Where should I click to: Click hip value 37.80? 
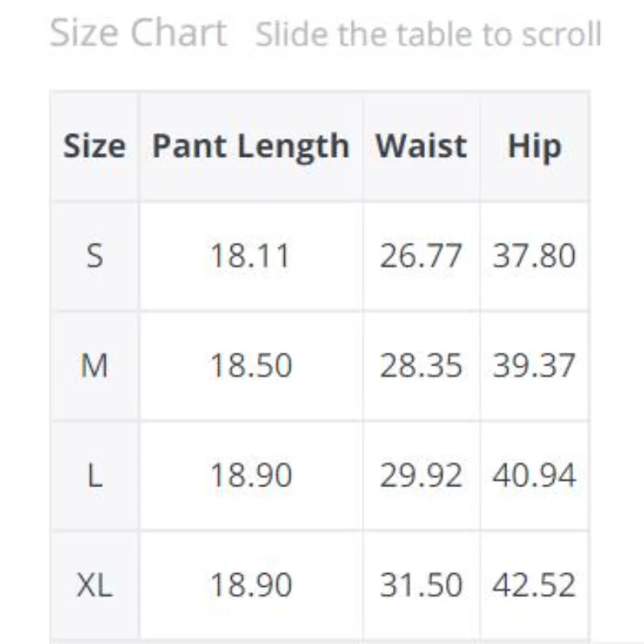(535, 256)
